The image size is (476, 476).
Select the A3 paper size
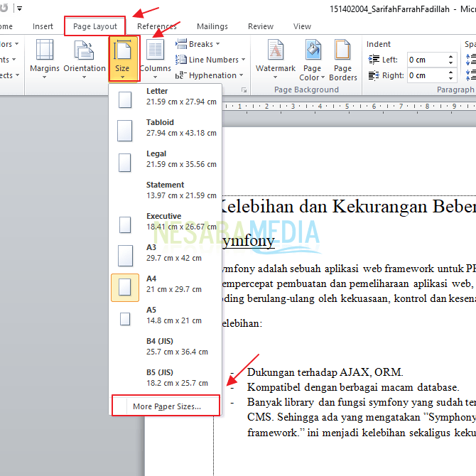point(166,255)
